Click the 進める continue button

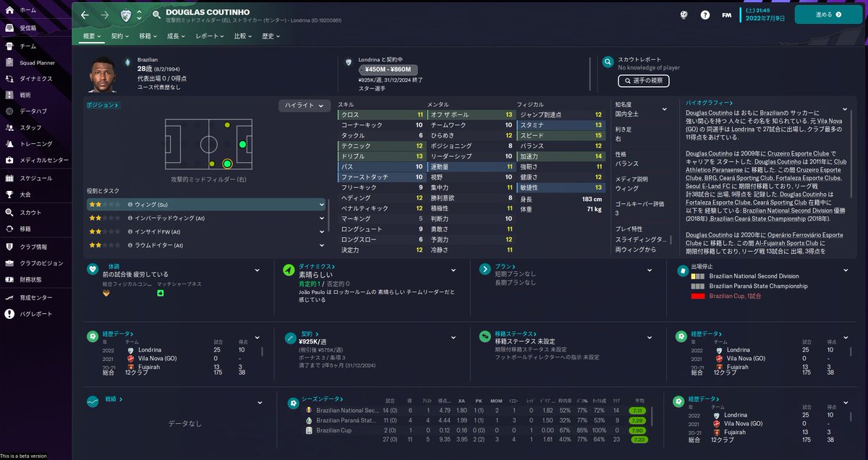pos(828,14)
